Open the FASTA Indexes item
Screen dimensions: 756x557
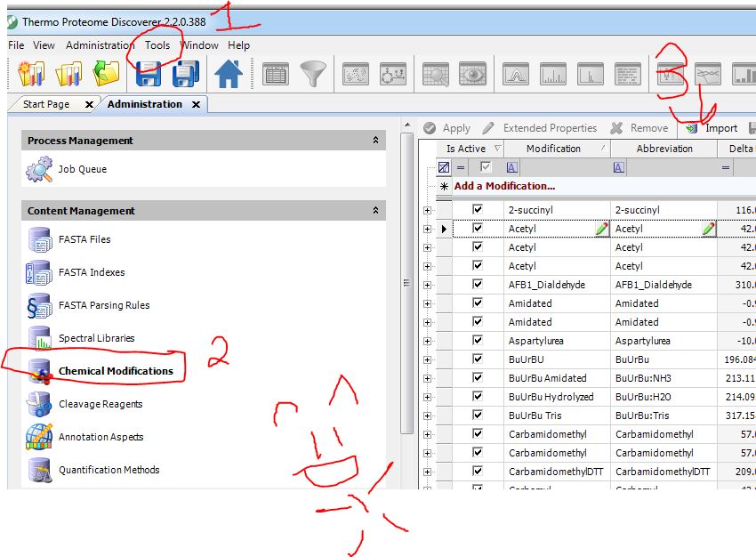point(92,272)
